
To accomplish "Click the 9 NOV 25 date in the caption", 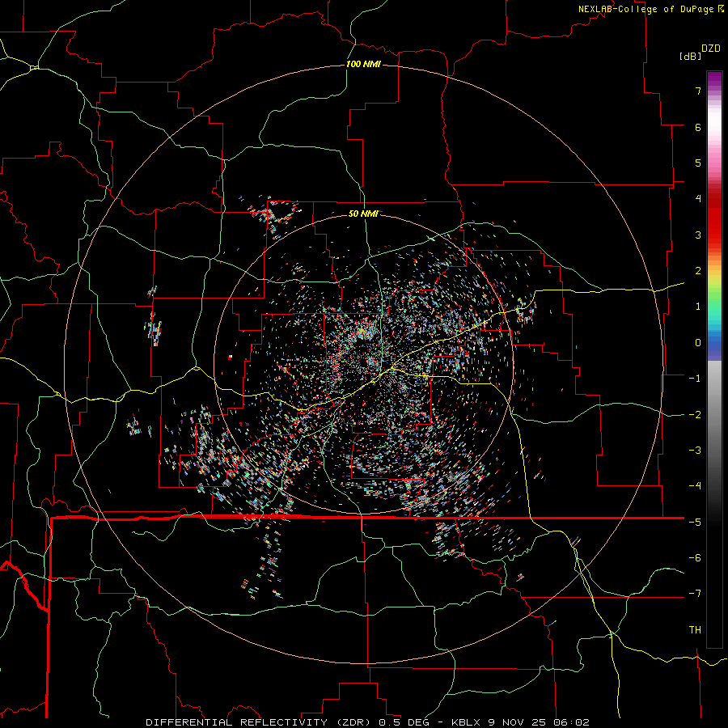I will 516,722.
